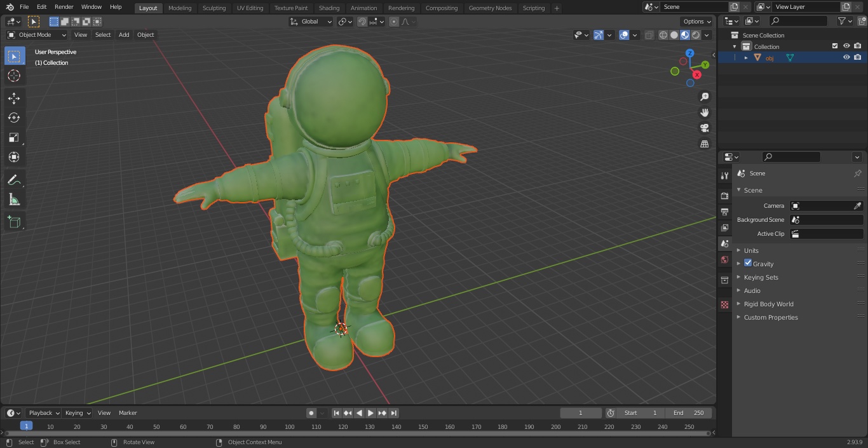Toggle snapping magnet icon
The width and height of the screenshot is (868, 448).
(x=362, y=22)
